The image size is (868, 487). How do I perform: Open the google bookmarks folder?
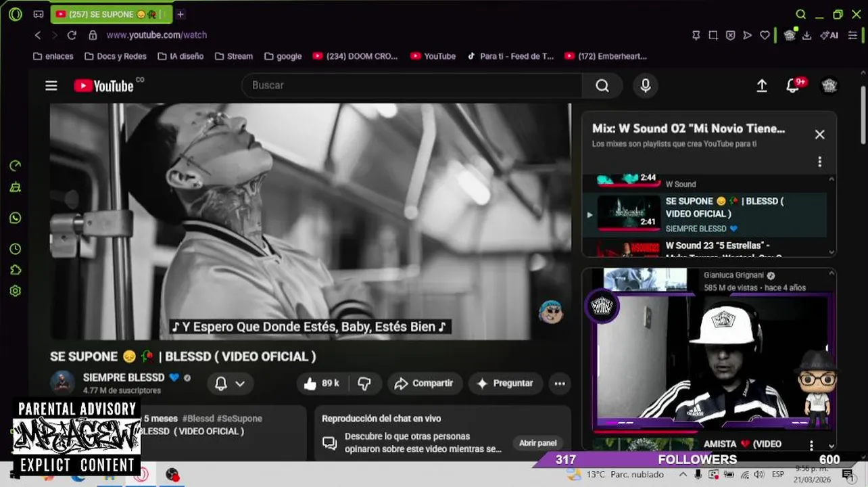(283, 56)
